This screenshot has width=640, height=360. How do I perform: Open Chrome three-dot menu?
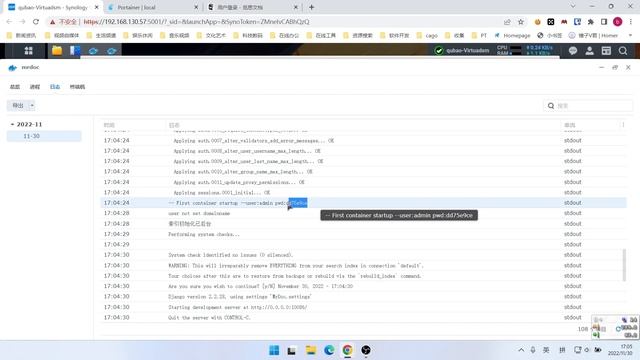pos(631,22)
